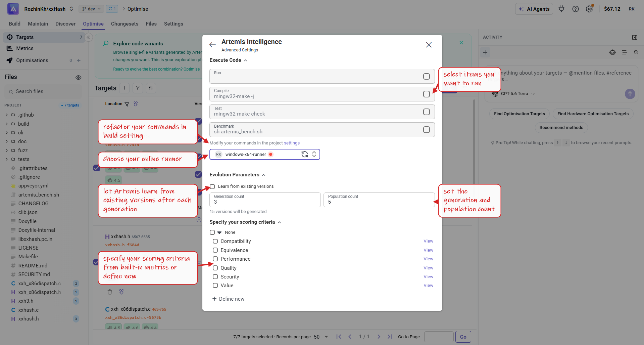
Task: Go to the last page of records
Action: 390,337
